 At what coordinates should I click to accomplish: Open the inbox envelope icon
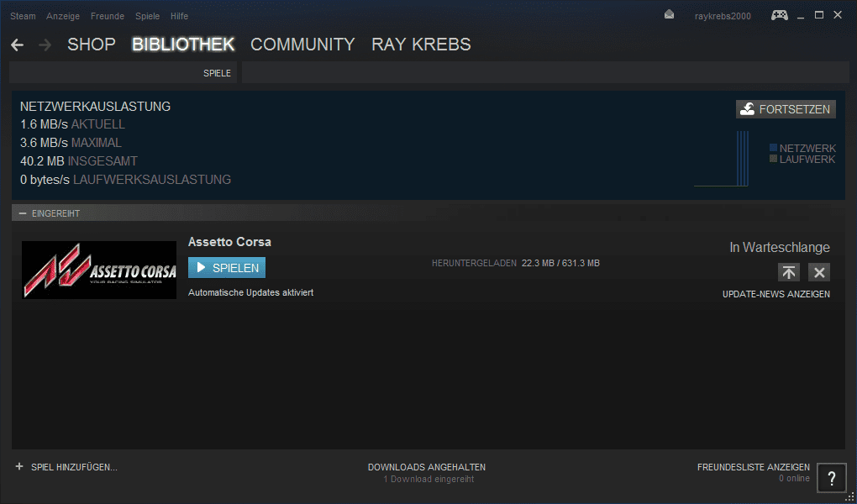[669, 15]
